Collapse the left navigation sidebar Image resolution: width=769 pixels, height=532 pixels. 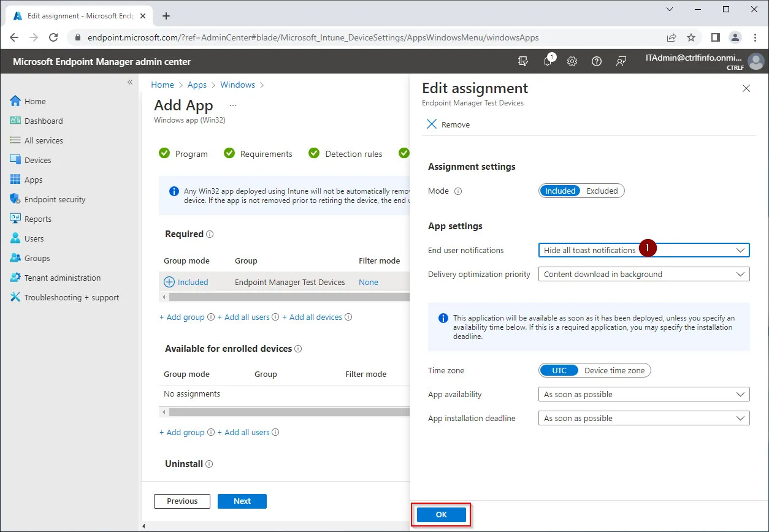pos(130,82)
